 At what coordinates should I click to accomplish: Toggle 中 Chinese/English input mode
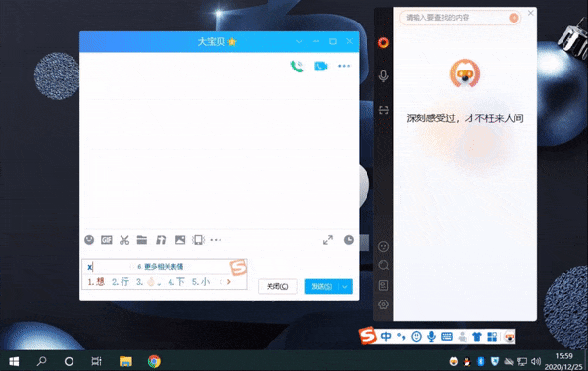pyautogui.click(x=386, y=336)
